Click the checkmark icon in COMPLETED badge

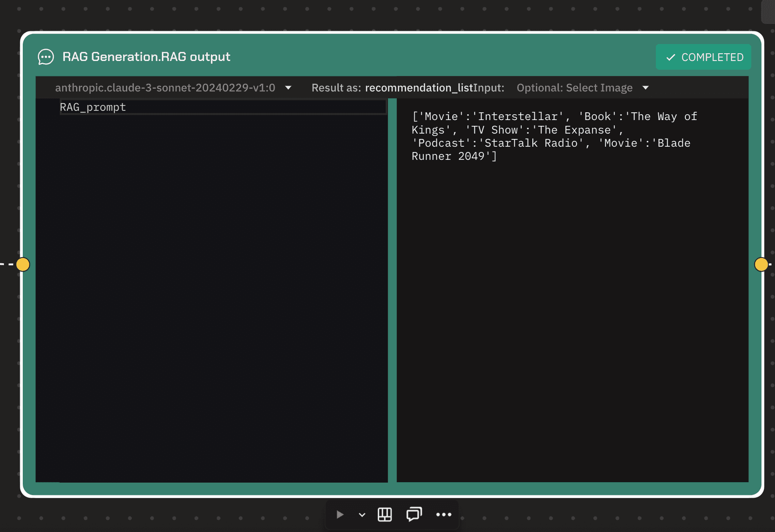671,58
